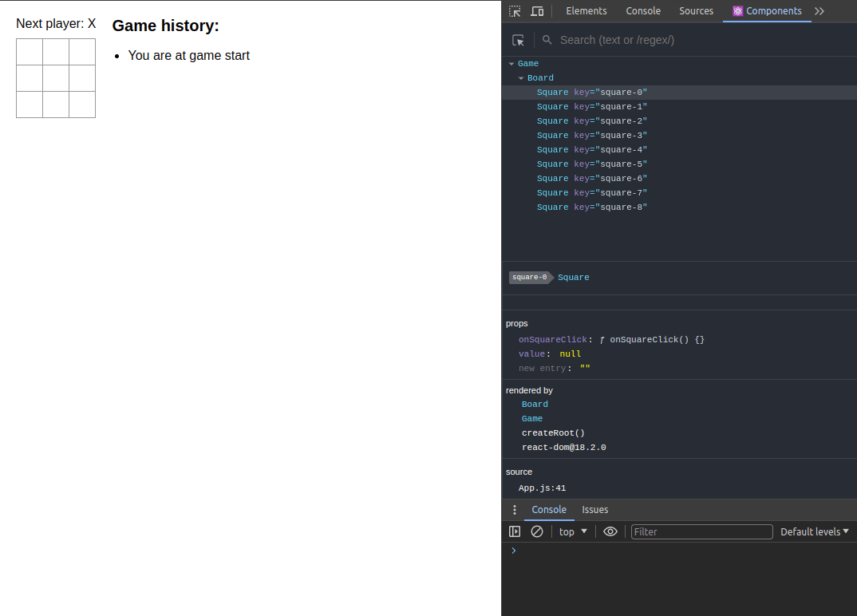Select Game in the component tree
This screenshot has width=857, height=616.
(x=527, y=64)
